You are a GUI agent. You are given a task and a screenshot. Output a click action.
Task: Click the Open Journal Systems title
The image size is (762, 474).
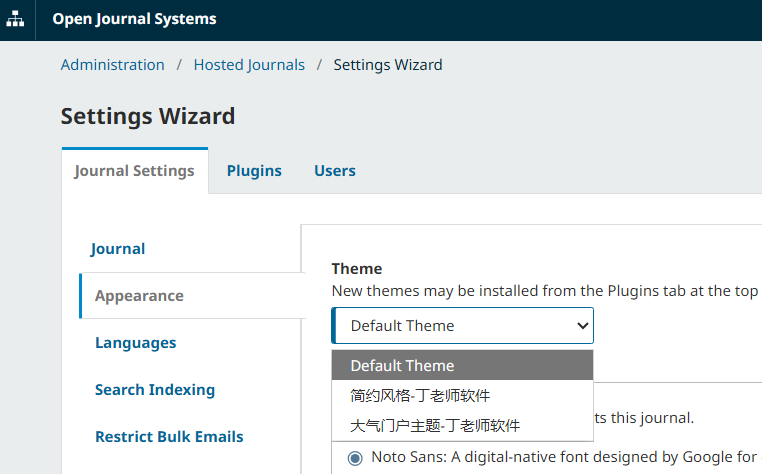click(134, 19)
